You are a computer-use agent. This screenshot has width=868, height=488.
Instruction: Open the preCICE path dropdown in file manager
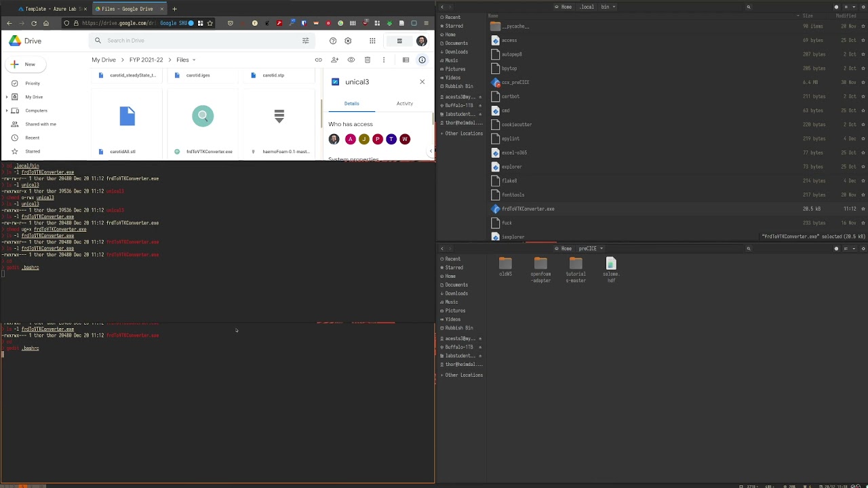[x=601, y=249]
